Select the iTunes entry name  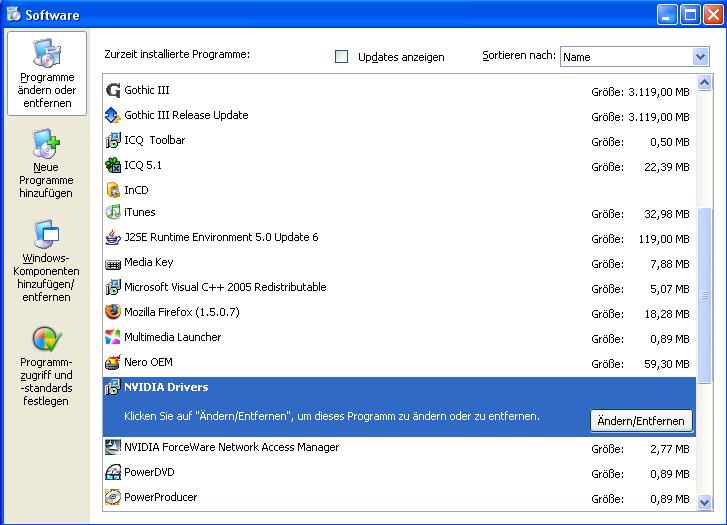point(140,212)
